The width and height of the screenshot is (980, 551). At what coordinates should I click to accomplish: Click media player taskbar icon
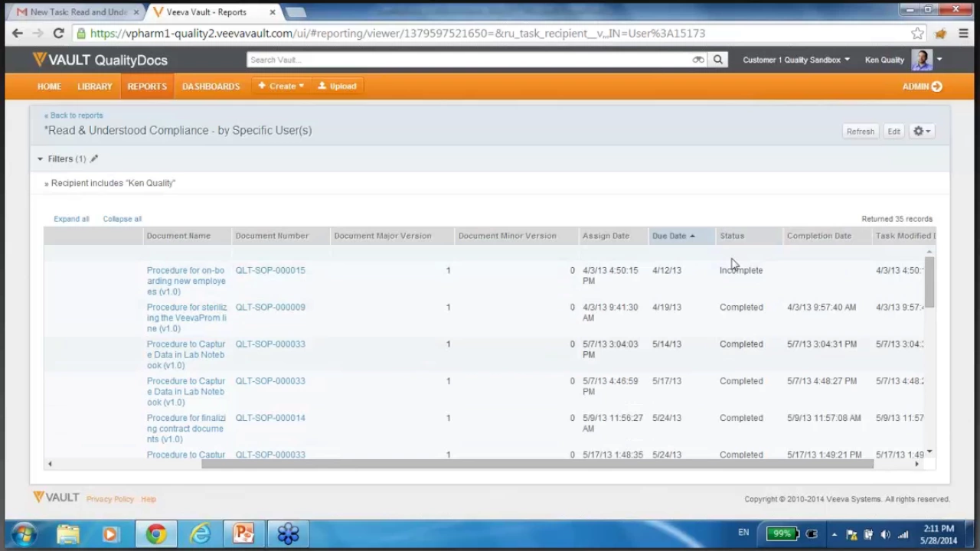coord(111,533)
